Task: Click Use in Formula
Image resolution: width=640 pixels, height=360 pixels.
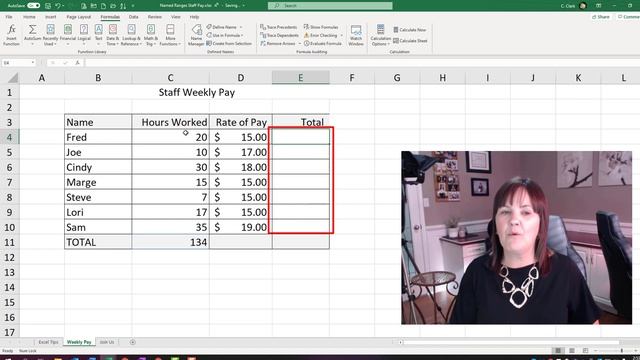Action: point(224,35)
